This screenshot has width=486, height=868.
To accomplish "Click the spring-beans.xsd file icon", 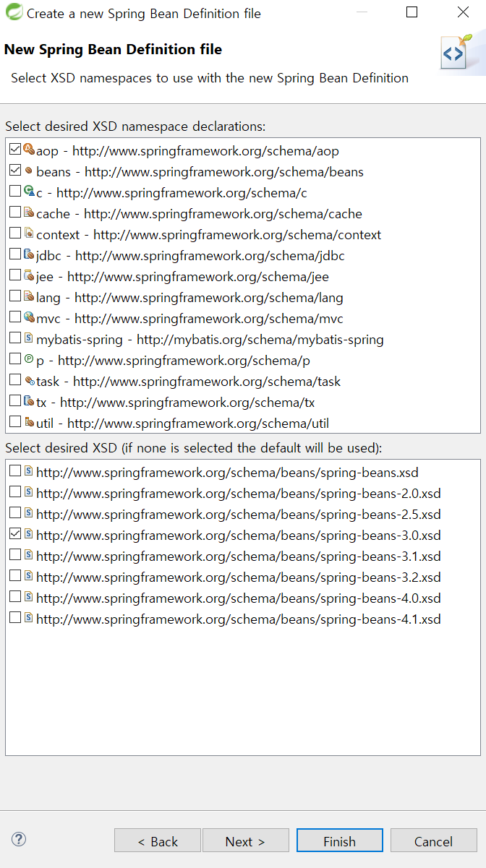I will coord(29,471).
